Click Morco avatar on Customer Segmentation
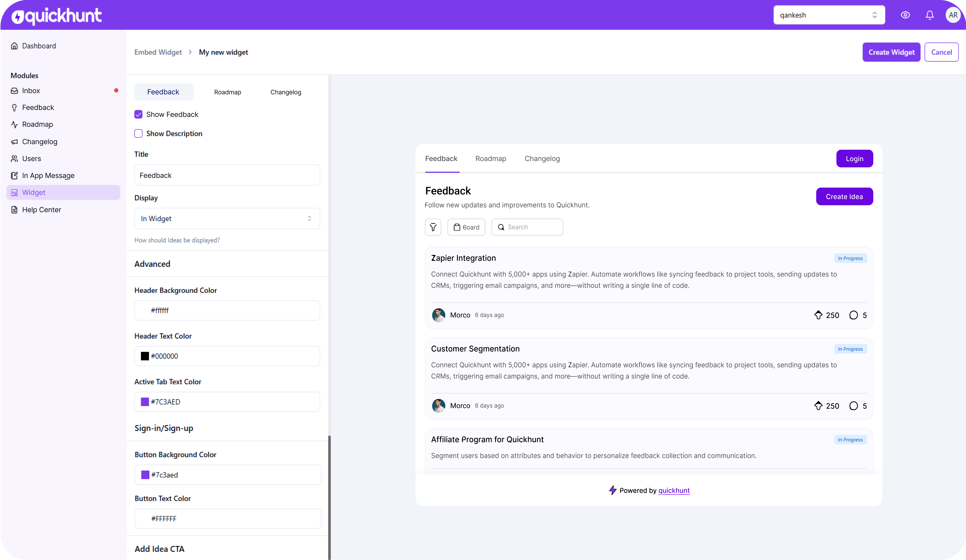The height and width of the screenshot is (560, 966). click(x=438, y=406)
